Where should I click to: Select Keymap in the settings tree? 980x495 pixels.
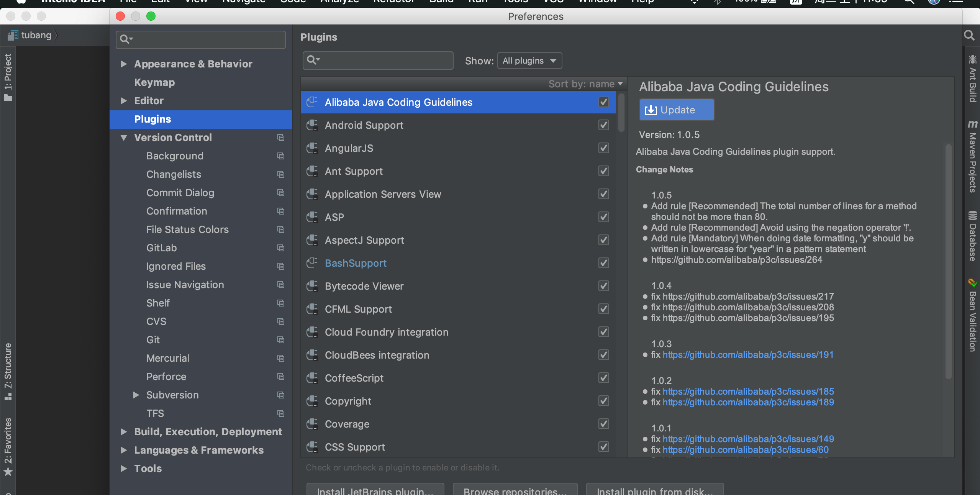point(154,82)
